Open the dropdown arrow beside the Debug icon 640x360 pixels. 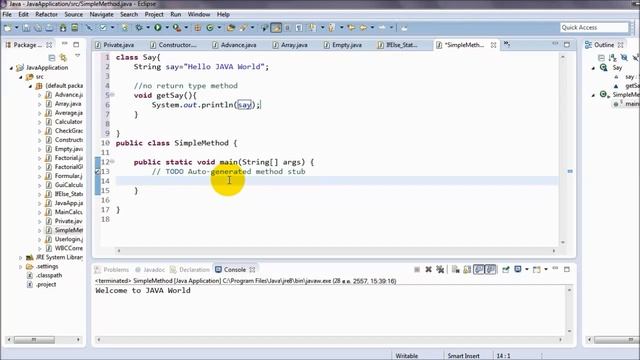[x=148, y=28]
